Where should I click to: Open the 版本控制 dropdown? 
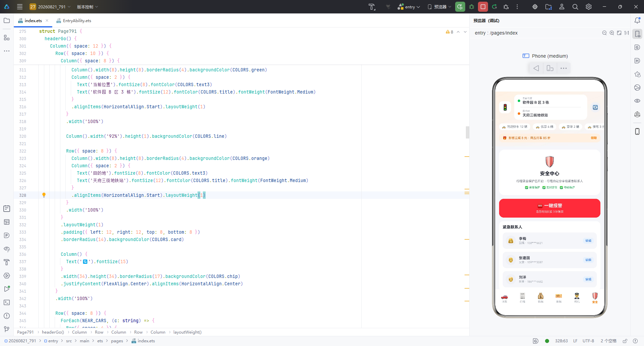[87, 7]
